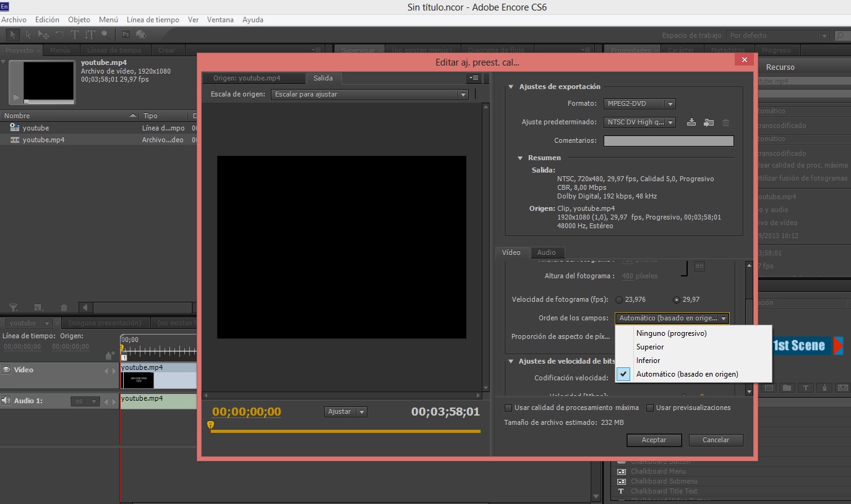The height and width of the screenshot is (504, 851).
Task: Sort Project list by Nombre column
Action: click(70, 116)
